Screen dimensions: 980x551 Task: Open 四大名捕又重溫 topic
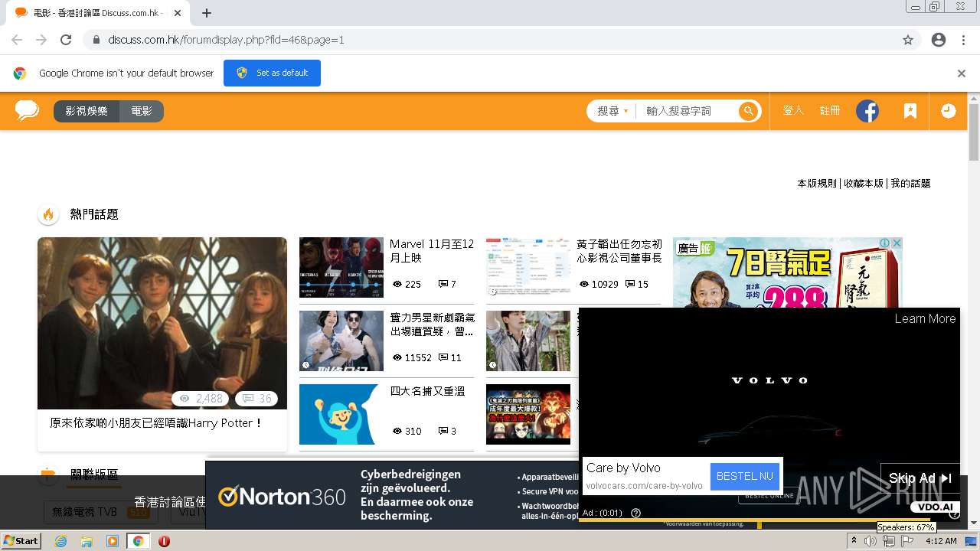427,391
